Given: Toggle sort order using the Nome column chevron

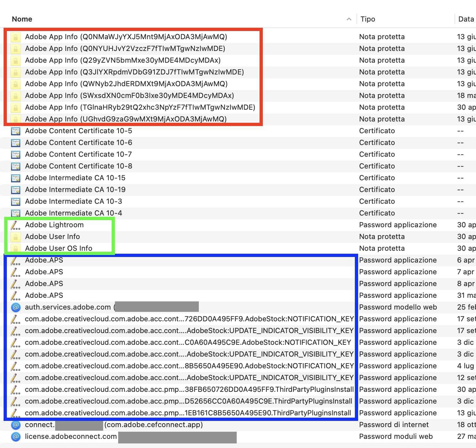Looking at the screenshot, I should pos(349,19).
